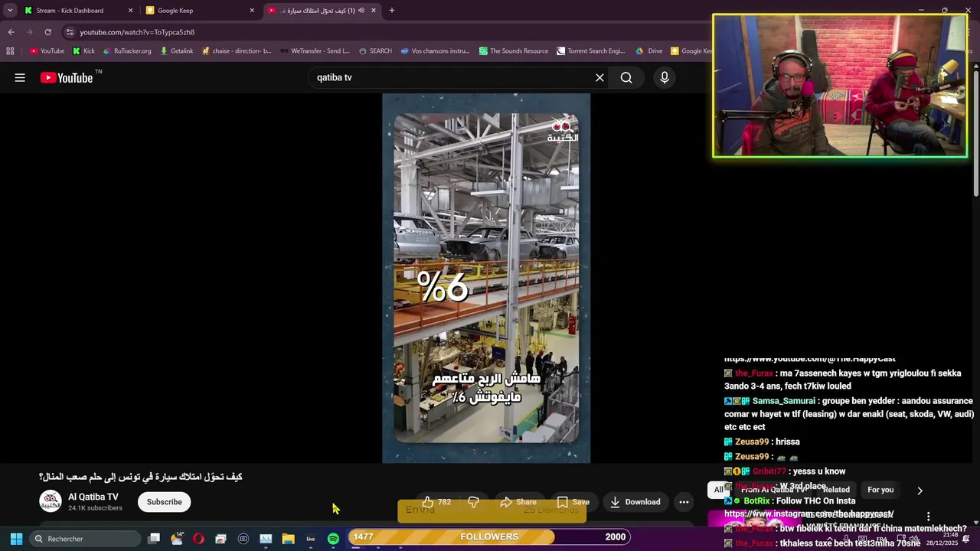
Task: Clear the search text with the X
Action: pyautogui.click(x=599, y=77)
